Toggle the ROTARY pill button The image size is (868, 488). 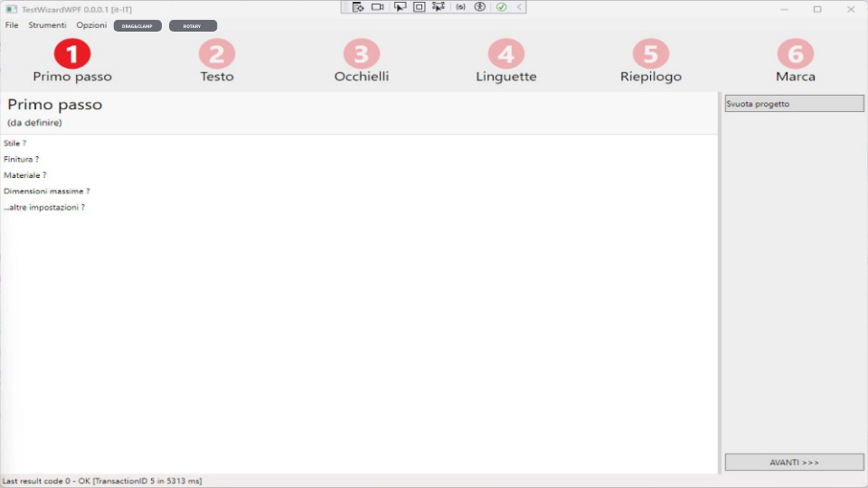click(193, 26)
